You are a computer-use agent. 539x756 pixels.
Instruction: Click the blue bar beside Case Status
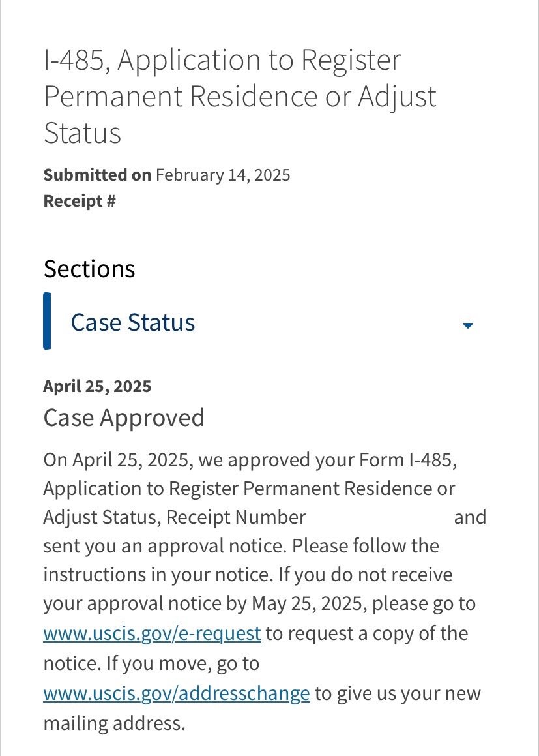pyautogui.click(x=47, y=321)
